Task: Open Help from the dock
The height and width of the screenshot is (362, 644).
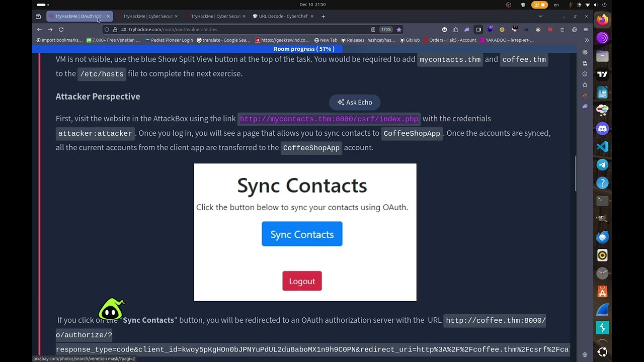Action: (x=602, y=183)
